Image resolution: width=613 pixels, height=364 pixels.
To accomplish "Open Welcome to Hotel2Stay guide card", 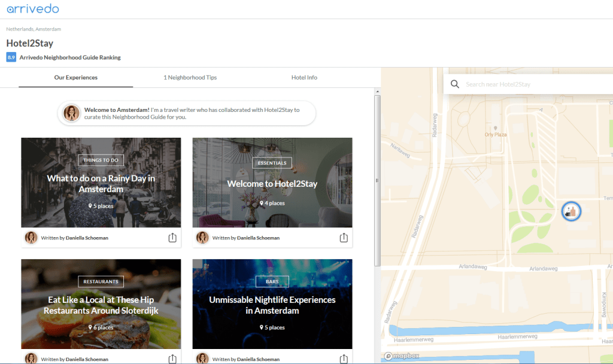I will tap(272, 183).
